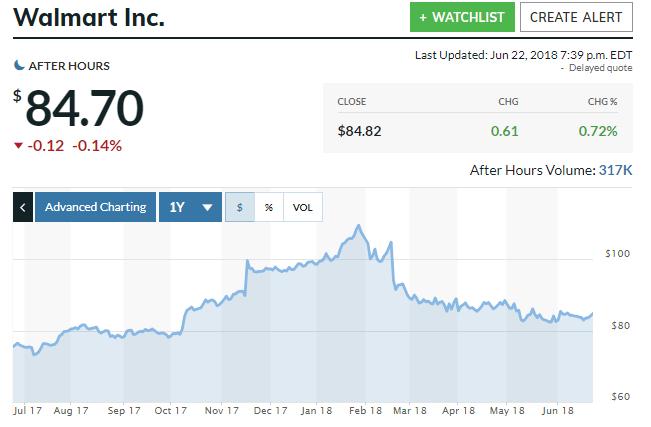Click the Walmart Inc. heading
Image resolution: width=651 pixels, height=427 pixels.
[89, 17]
